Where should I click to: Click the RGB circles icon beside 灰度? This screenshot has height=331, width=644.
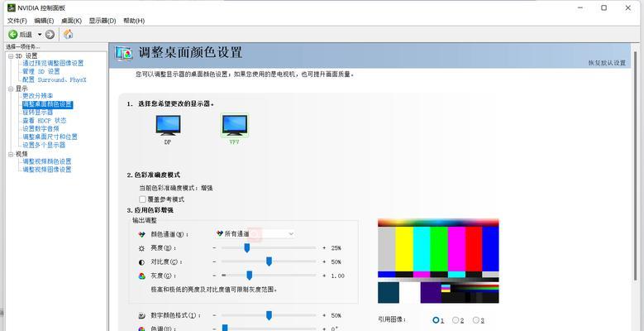(141, 276)
